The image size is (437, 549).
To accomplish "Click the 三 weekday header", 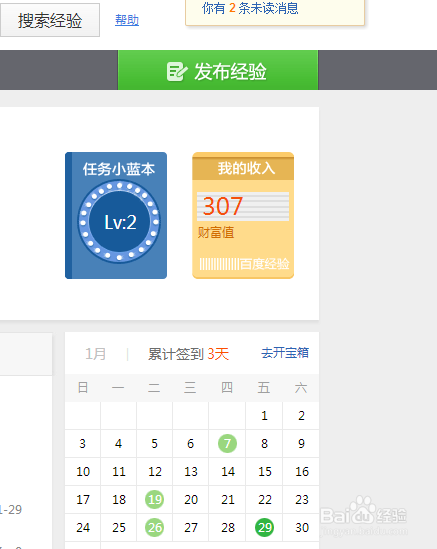I will click(190, 388).
